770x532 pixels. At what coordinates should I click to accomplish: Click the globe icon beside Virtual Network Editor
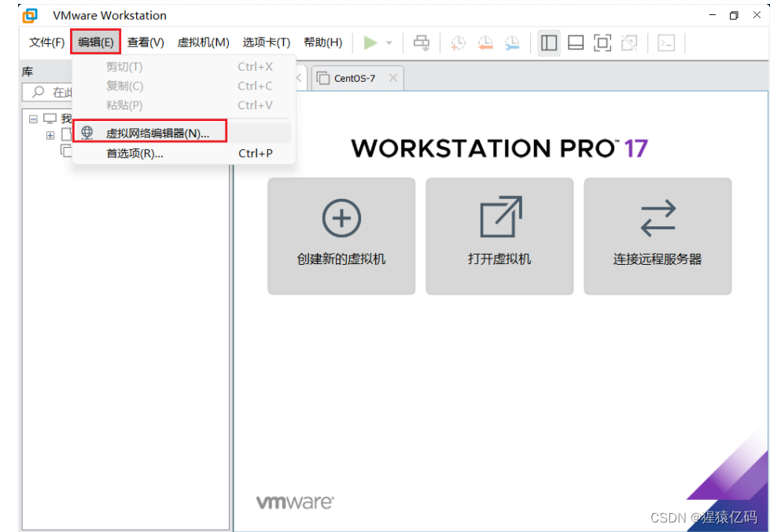pos(87,133)
